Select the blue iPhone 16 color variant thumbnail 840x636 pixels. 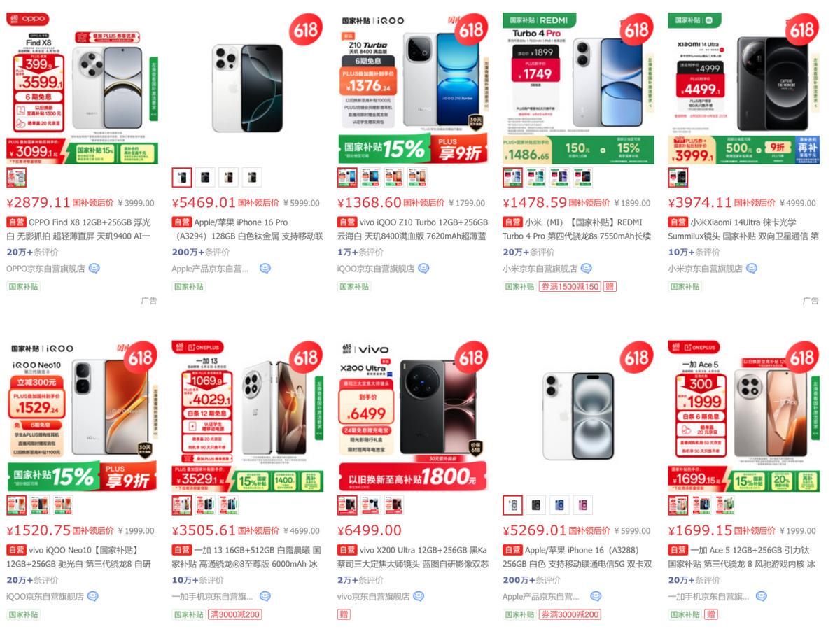559,505
